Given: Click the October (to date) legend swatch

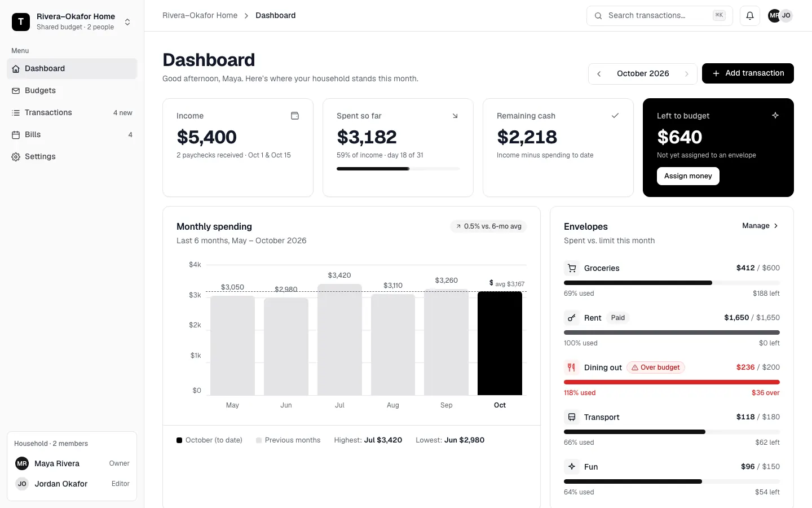Looking at the screenshot, I should (179, 440).
